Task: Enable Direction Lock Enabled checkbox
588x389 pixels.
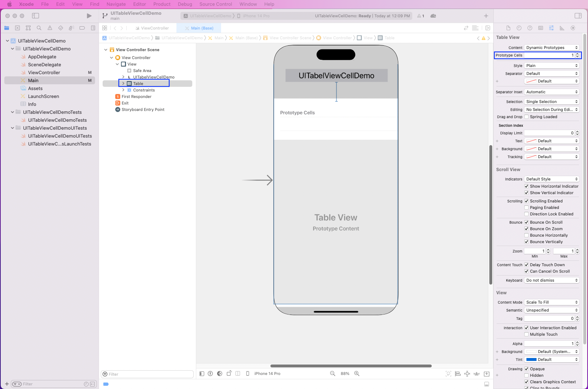Action: click(526, 214)
